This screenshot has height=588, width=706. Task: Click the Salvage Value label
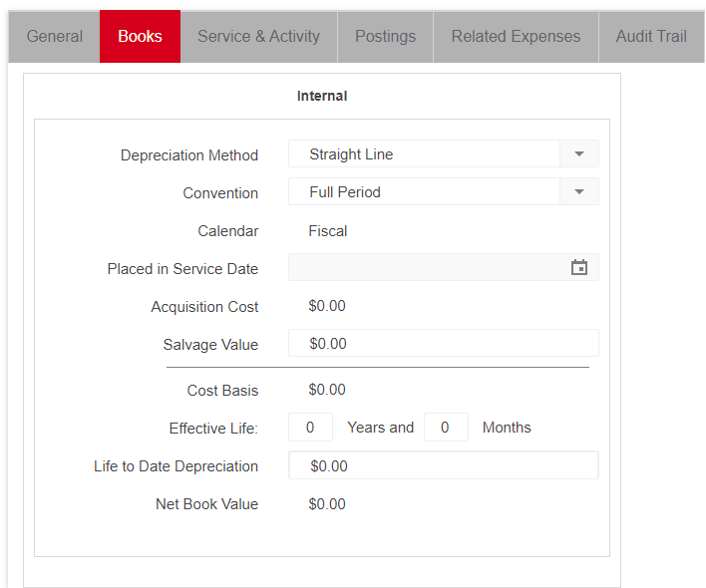210,345
